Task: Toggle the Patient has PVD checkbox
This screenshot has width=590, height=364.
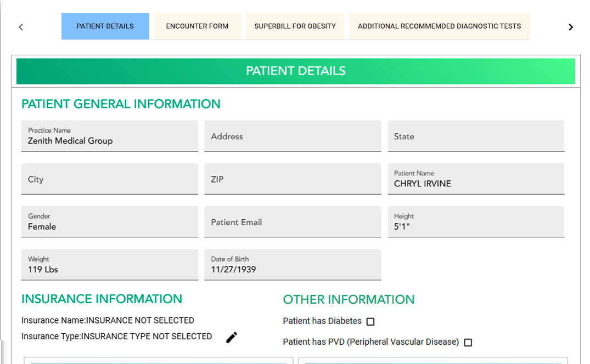Action: tap(468, 343)
